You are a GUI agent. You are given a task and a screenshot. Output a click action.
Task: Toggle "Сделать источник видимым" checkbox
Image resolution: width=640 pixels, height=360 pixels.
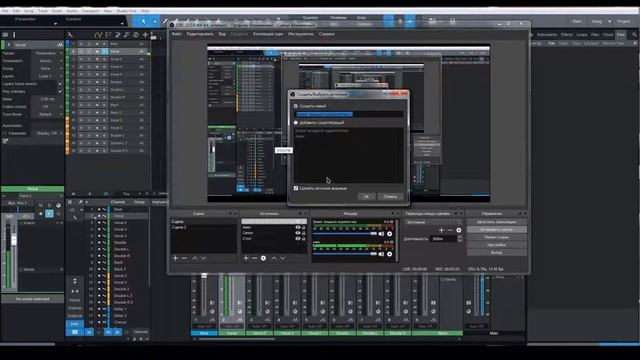296,188
